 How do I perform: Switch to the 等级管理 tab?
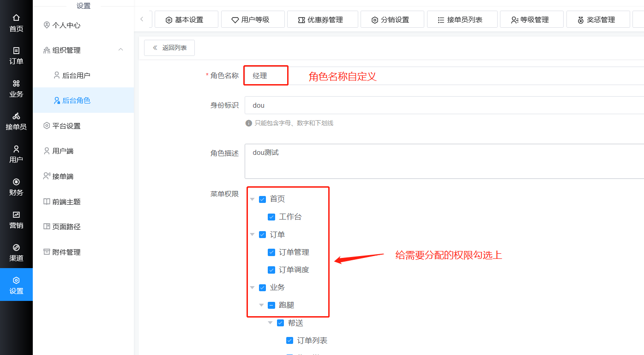click(x=531, y=19)
